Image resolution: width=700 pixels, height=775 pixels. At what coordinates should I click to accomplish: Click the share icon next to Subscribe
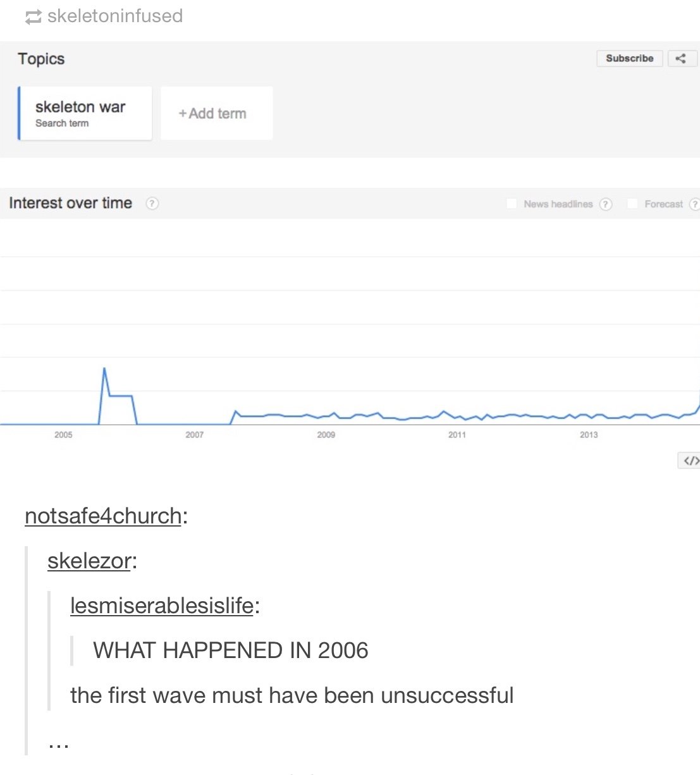coord(681,58)
